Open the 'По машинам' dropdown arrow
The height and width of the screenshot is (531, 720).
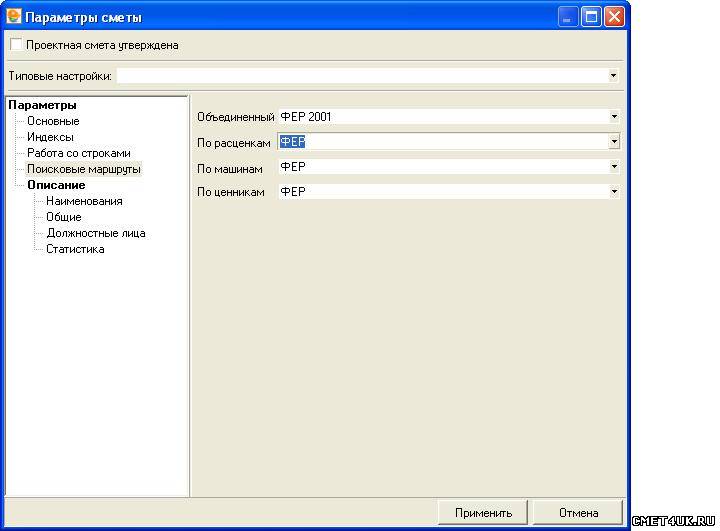point(614,167)
